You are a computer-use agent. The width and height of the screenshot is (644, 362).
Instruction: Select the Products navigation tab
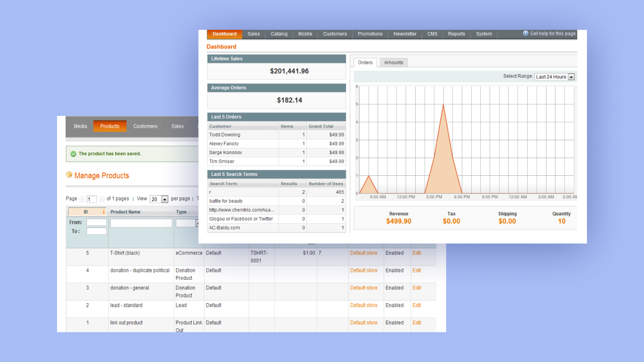(110, 126)
